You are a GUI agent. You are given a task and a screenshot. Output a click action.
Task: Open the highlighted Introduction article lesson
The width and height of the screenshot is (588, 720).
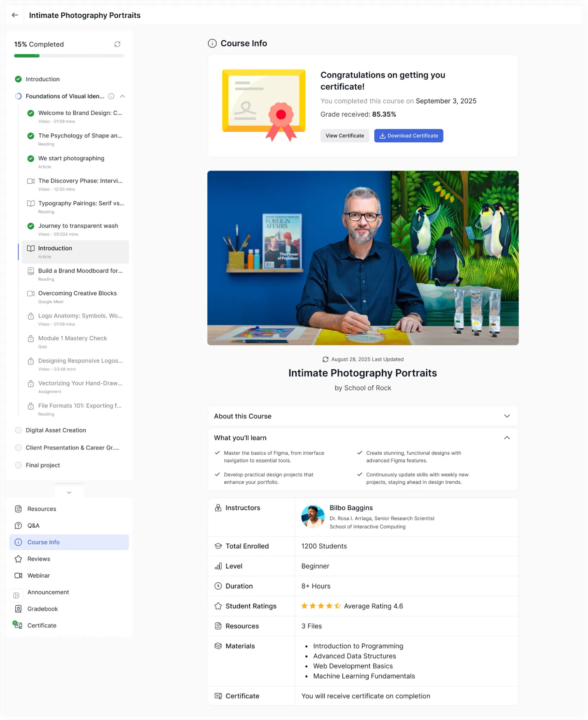tap(75, 252)
